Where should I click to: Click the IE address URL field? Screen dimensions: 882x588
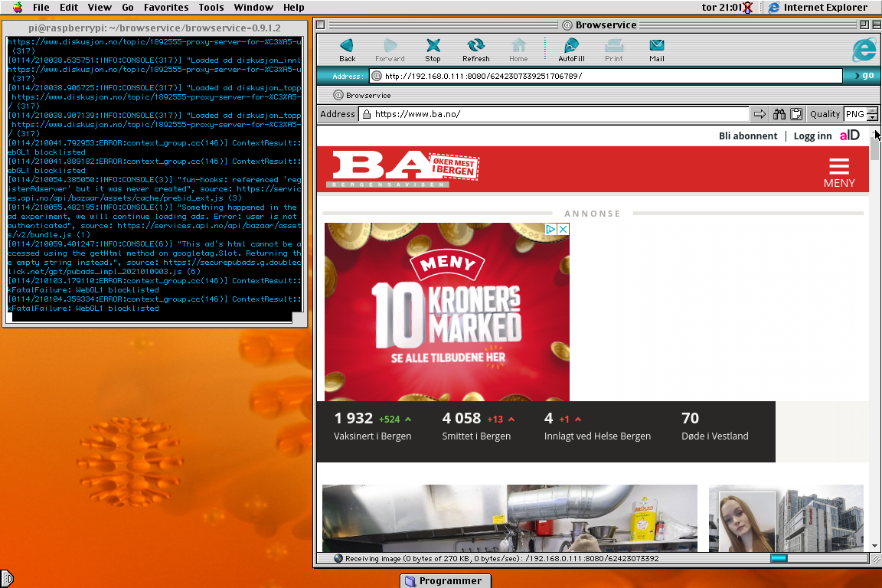606,76
